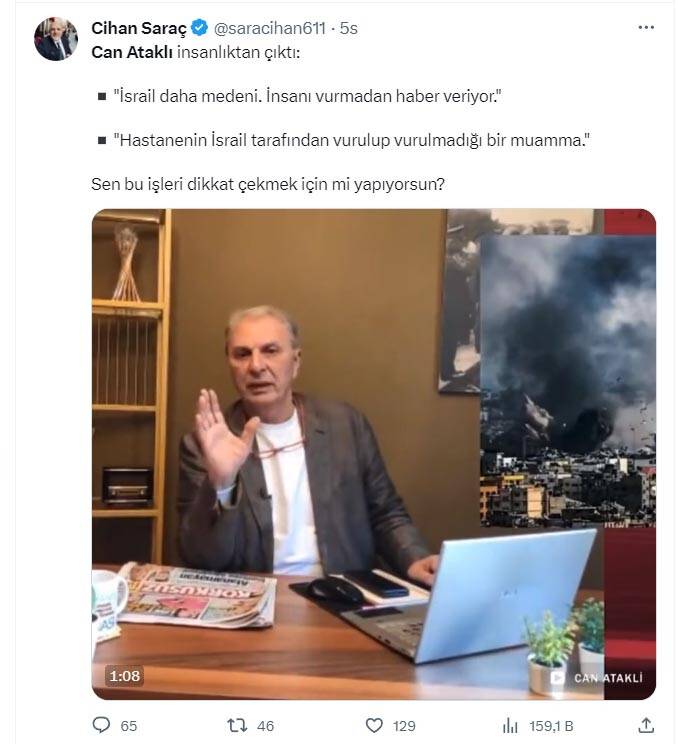The image size is (678, 744).
Task: Open Cihan Saraç's profile avatar
Action: (56, 39)
